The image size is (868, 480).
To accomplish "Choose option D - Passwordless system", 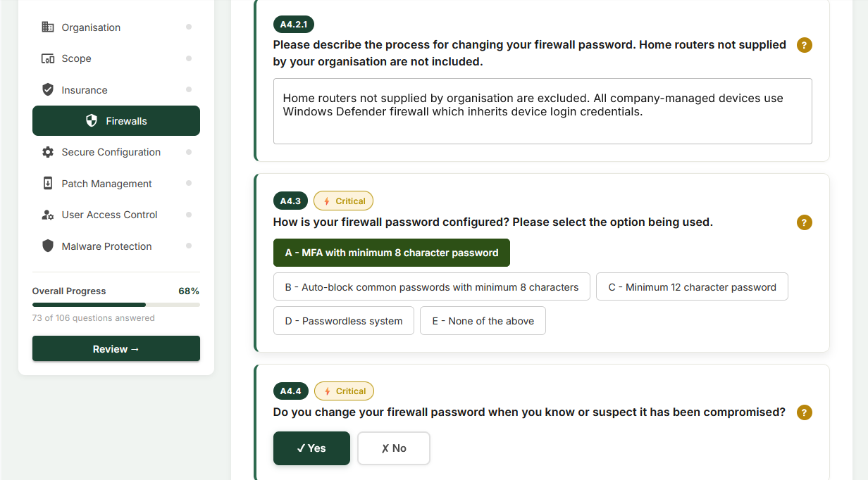I will point(343,320).
